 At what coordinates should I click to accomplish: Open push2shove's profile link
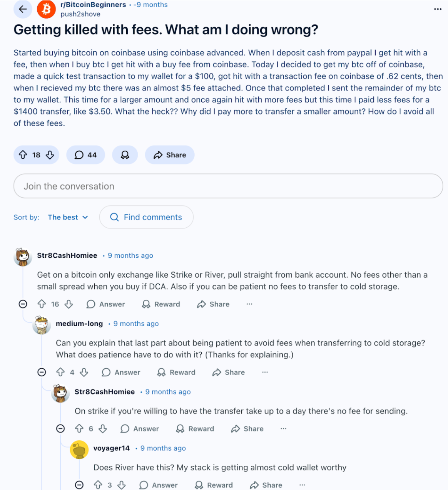tap(80, 14)
